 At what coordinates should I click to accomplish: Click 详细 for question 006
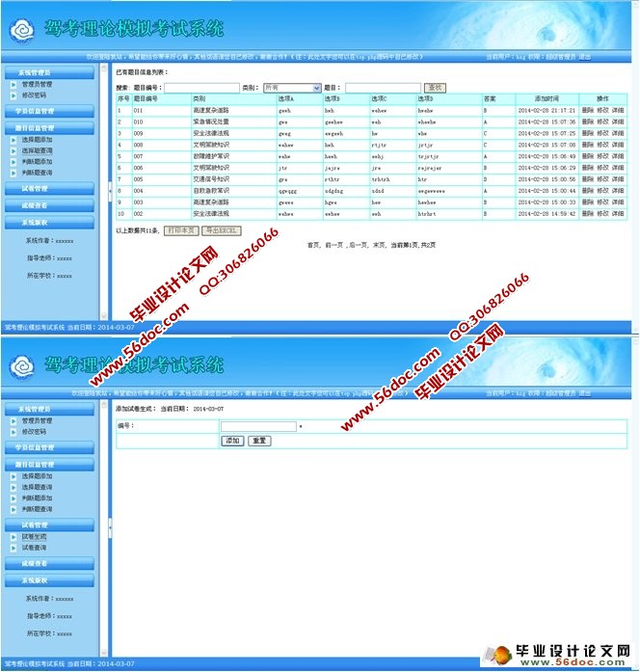pyautogui.click(x=618, y=168)
